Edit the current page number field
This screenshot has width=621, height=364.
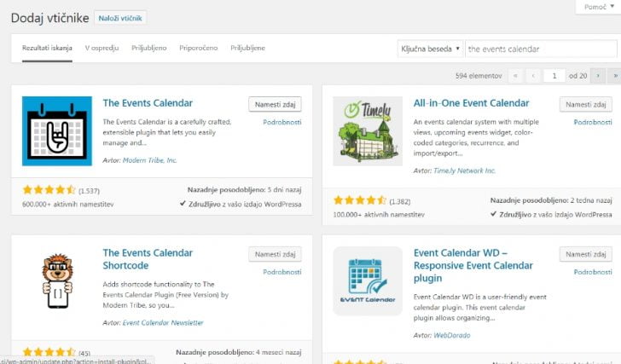click(x=554, y=76)
